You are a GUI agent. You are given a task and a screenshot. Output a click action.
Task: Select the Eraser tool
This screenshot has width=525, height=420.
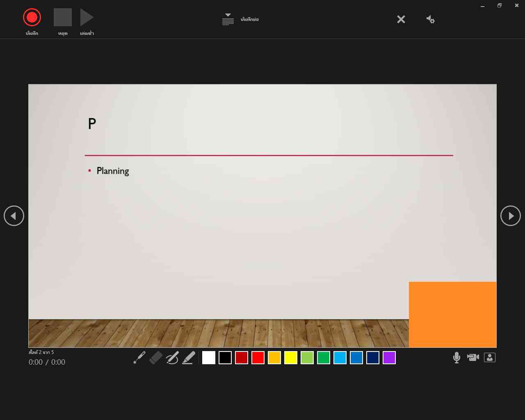pos(156,358)
